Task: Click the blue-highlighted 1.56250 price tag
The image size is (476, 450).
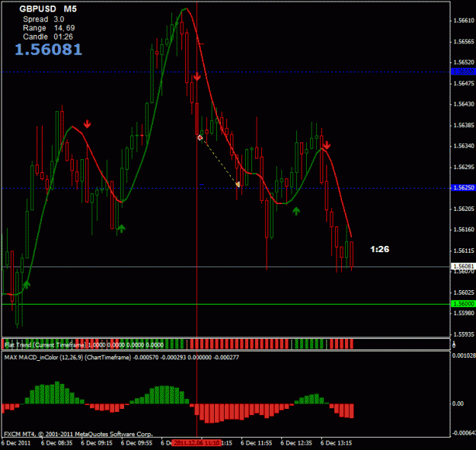Action: (463, 188)
